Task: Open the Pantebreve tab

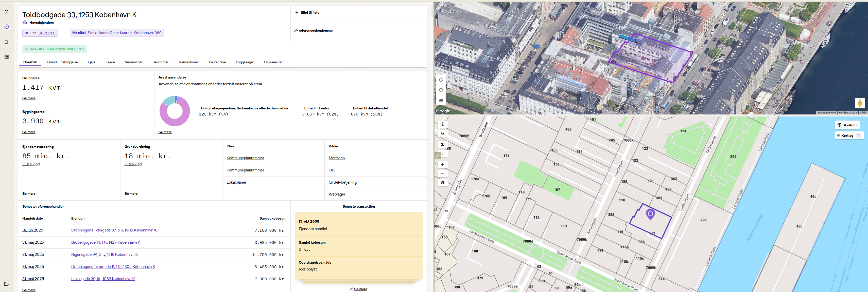Action: point(217,62)
